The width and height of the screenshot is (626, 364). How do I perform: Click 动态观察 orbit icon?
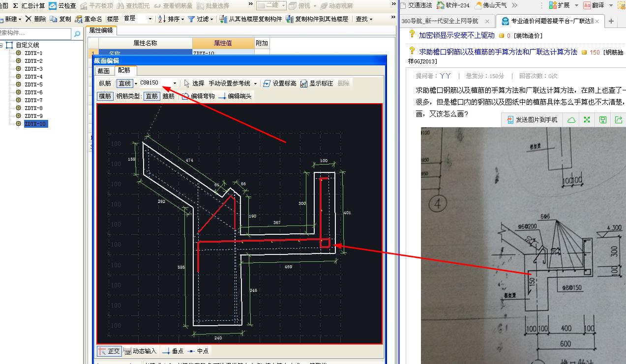(324, 5)
